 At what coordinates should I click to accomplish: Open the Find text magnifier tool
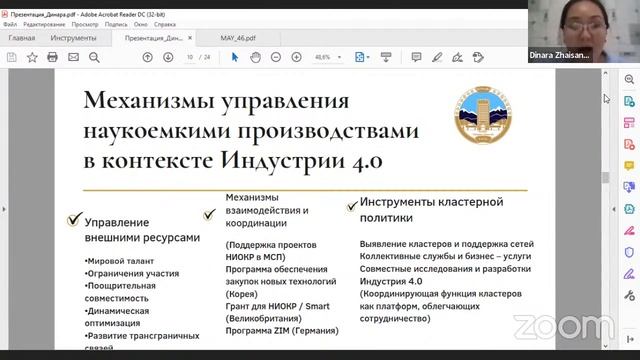(x=94, y=57)
